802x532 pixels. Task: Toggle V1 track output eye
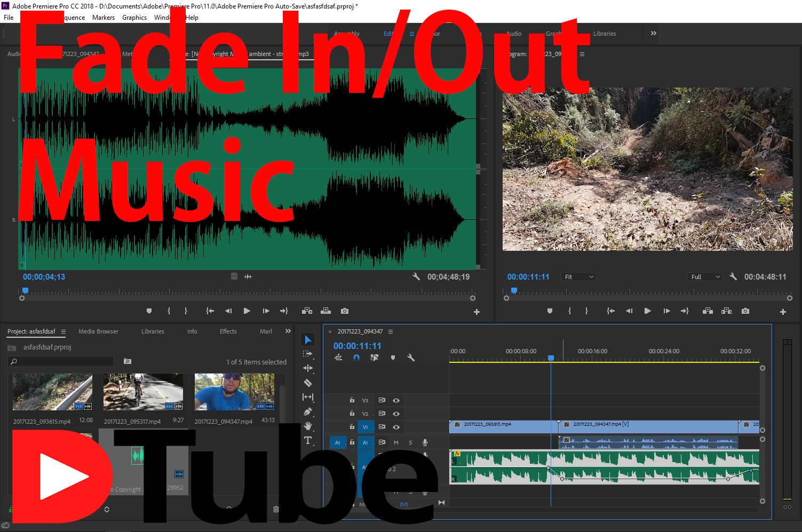click(396, 427)
